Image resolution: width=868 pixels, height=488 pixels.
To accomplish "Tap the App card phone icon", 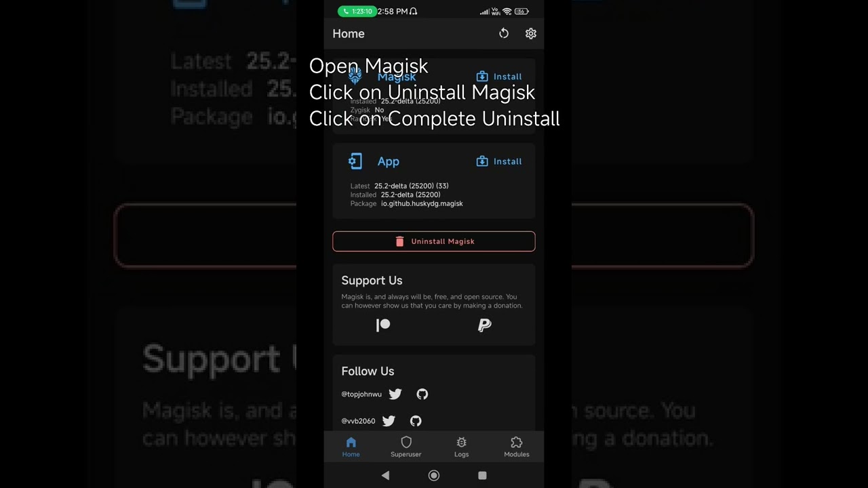I will click(x=355, y=161).
